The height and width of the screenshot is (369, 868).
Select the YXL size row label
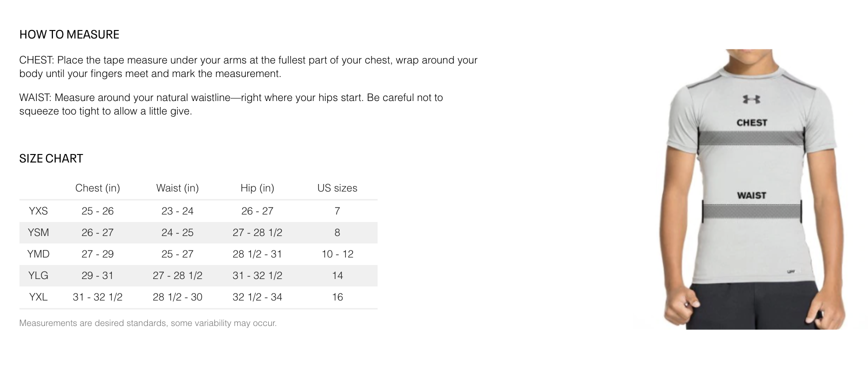coord(38,297)
